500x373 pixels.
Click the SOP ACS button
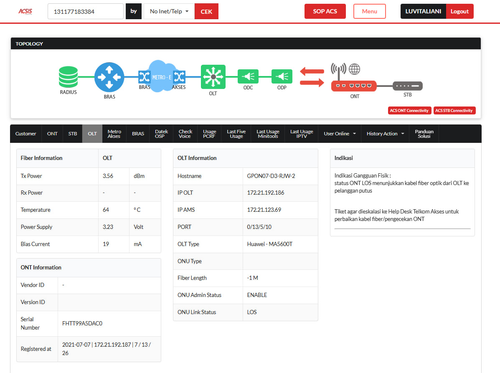tap(325, 11)
